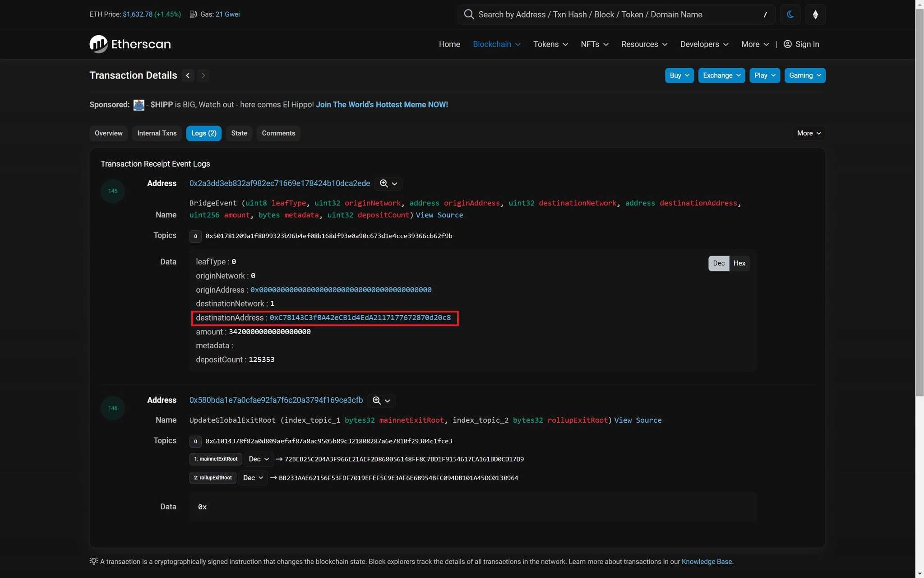Expand the More dropdown beside tabs
Image resolution: width=924 pixels, height=578 pixels.
808,133
